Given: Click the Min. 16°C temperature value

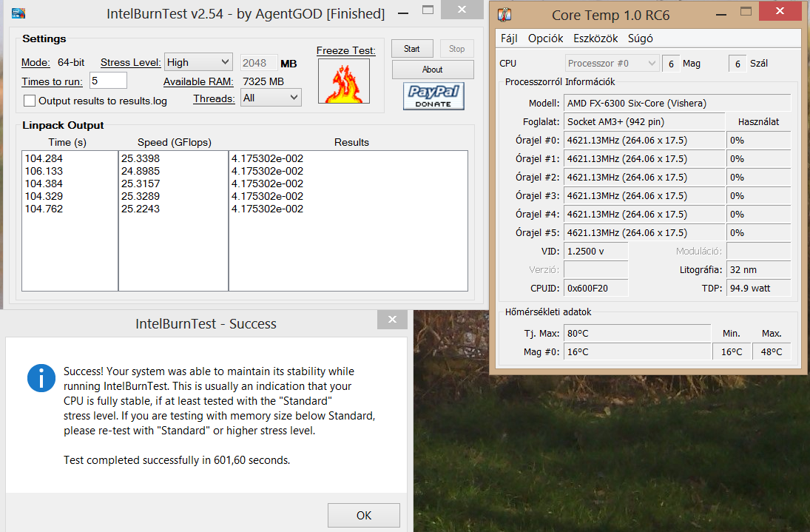Looking at the screenshot, I should click(732, 352).
